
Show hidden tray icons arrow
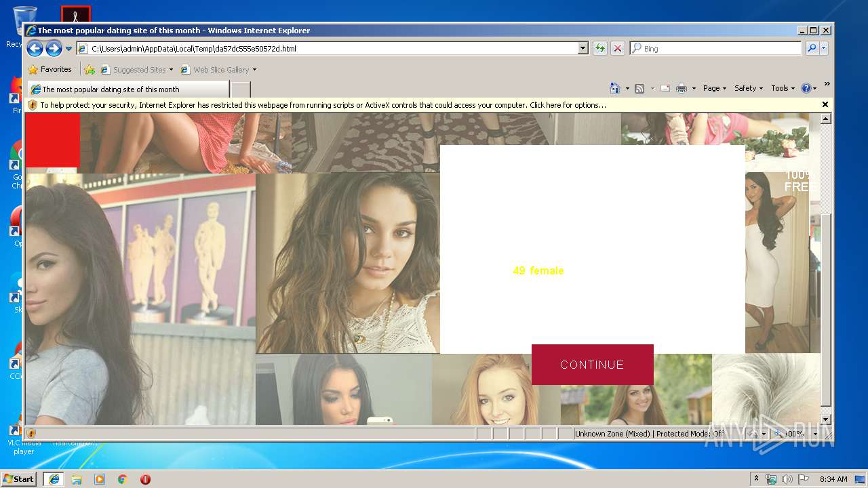click(x=756, y=479)
